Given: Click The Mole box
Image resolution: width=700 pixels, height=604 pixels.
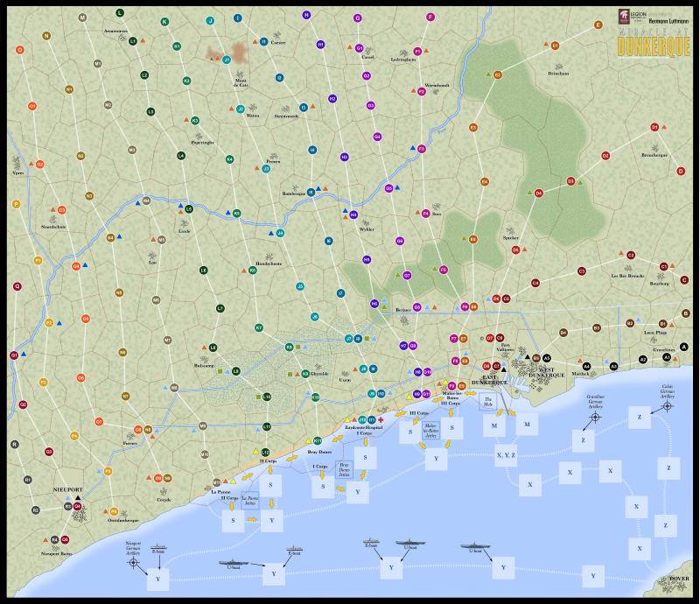Looking at the screenshot, I should [489, 403].
